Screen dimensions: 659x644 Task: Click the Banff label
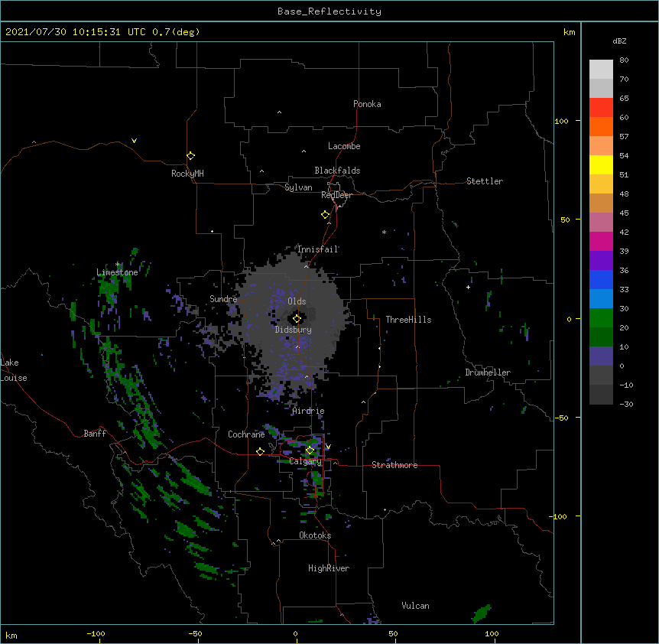coord(95,434)
